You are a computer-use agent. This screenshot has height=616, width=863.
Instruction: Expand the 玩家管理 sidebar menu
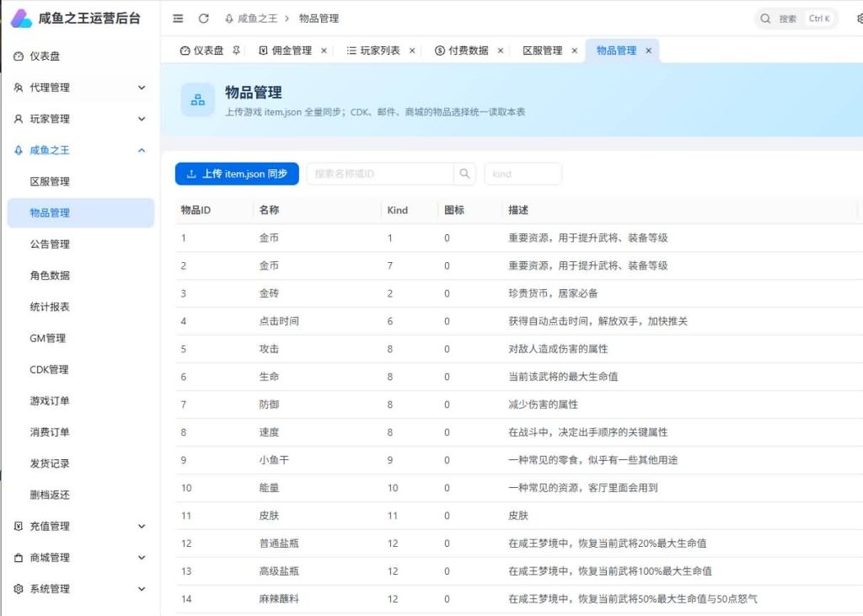(80, 119)
